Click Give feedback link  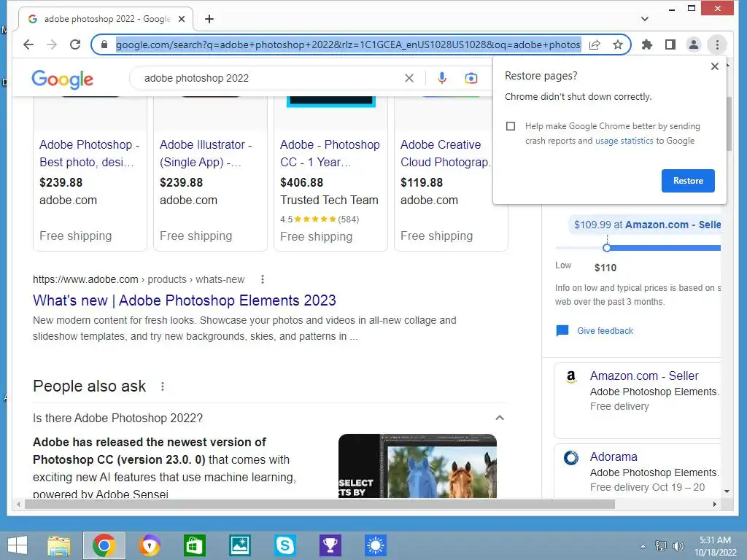coord(605,331)
